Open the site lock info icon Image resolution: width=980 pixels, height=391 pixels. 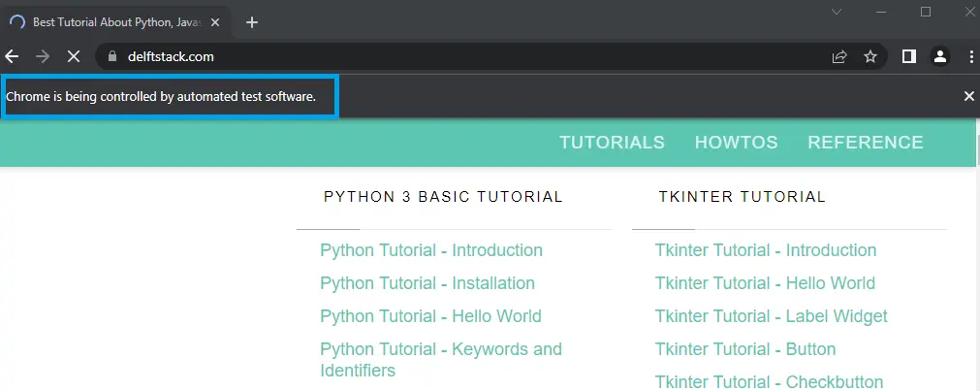pyautogui.click(x=112, y=57)
